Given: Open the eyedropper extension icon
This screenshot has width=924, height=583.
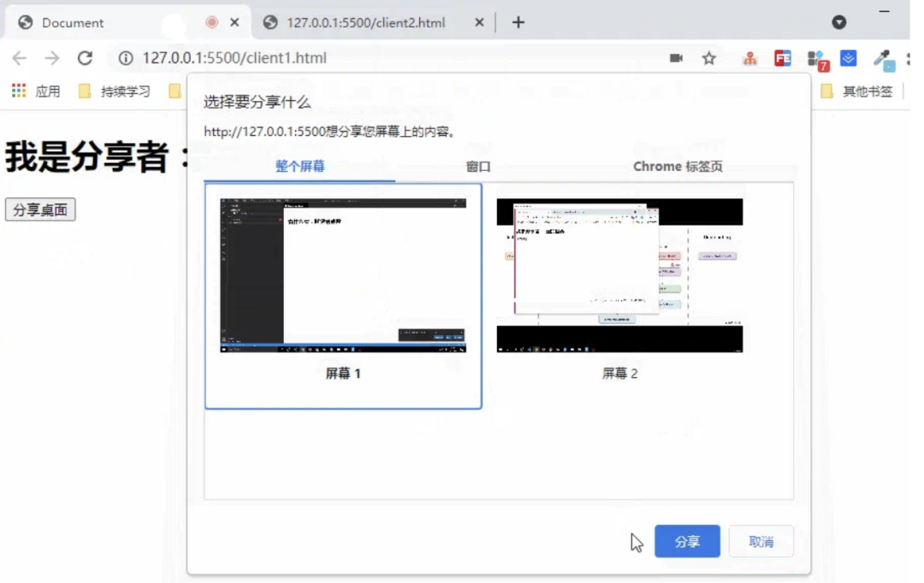Looking at the screenshot, I should click(x=883, y=59).
